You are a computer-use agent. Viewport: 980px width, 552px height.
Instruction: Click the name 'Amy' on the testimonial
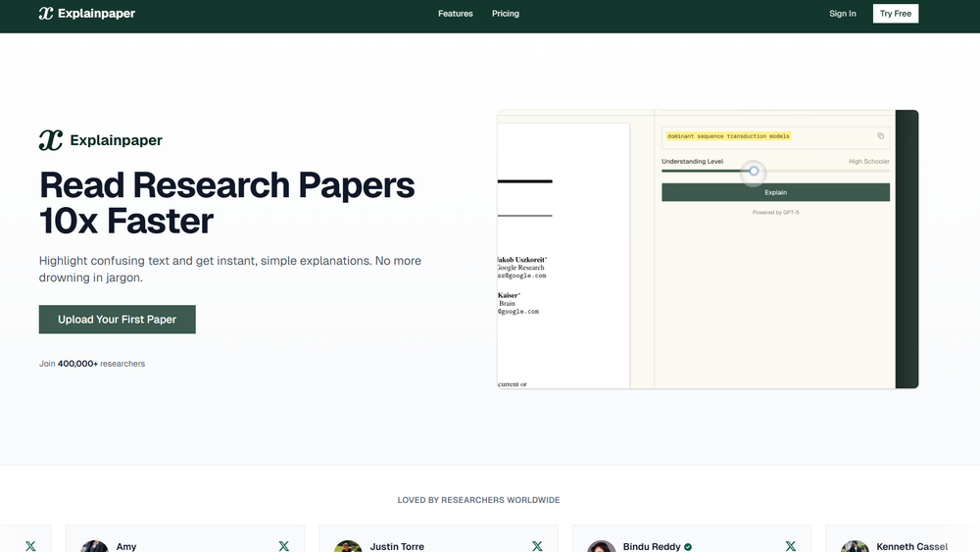pos(126,546)
